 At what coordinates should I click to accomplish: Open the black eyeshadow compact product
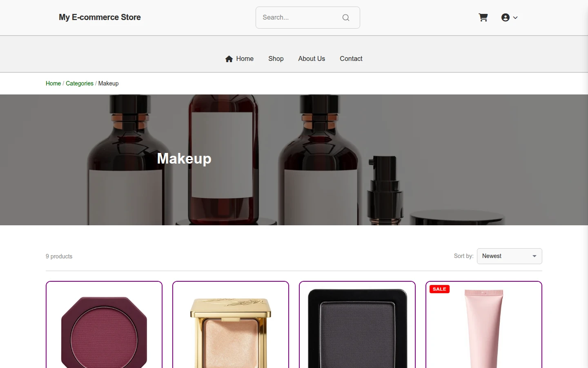tap(357, 325)
